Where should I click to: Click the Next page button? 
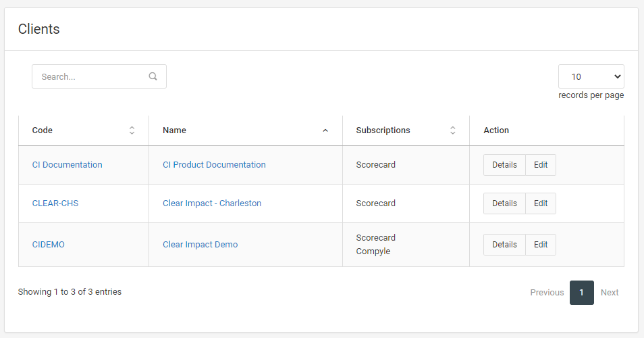(x=610, y=293)
